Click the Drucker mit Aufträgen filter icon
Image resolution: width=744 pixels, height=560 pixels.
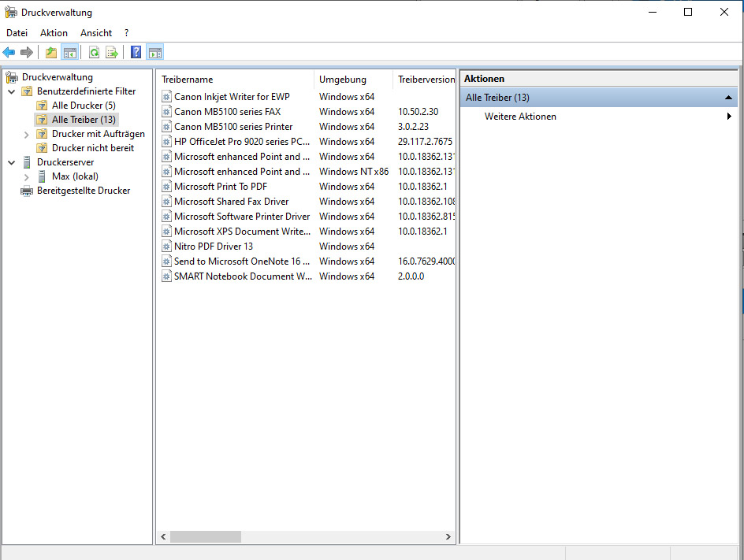[43, 134]
